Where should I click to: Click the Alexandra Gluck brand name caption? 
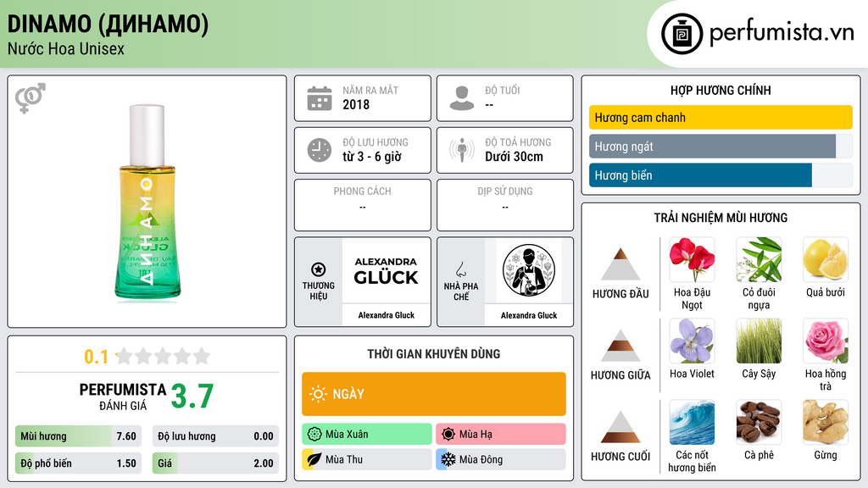(x=387, y=315)
